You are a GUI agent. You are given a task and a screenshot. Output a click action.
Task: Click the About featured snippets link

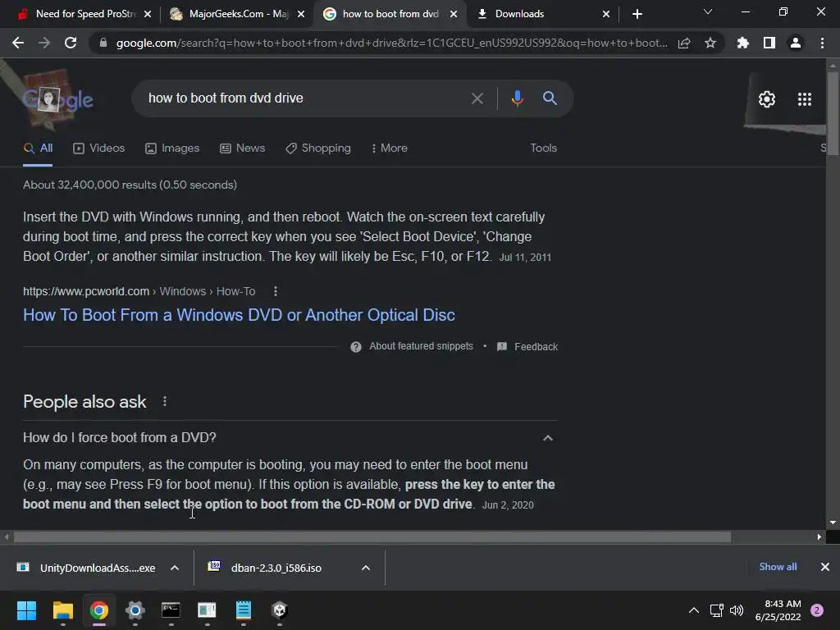[x=421, y=346]
